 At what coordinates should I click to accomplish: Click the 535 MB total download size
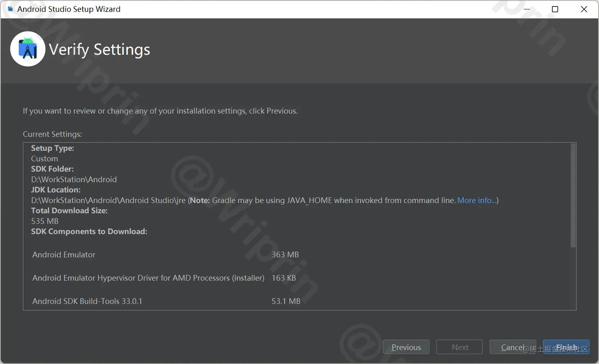click(45, 221)
